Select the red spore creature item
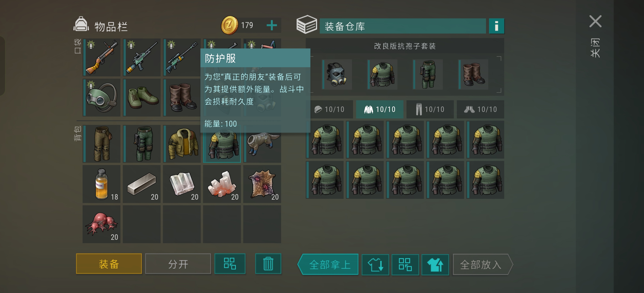Image resolution: width=644 pixels, height=293 pixels. pyautogui.click(x=101, y=224)
